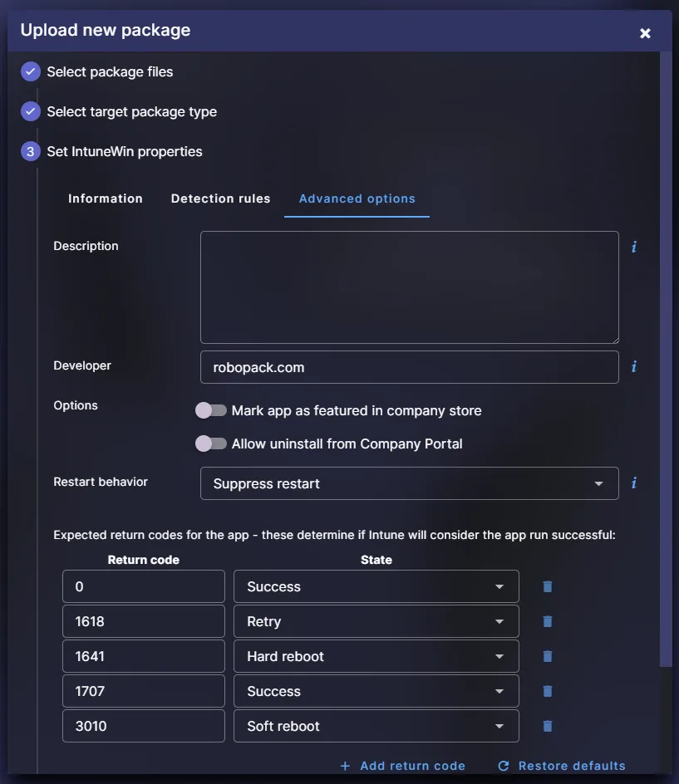Open the Retry state dropdown for 1618
Image resolution: width=679 pixels, height=784 pixels.
click(376, 621)
